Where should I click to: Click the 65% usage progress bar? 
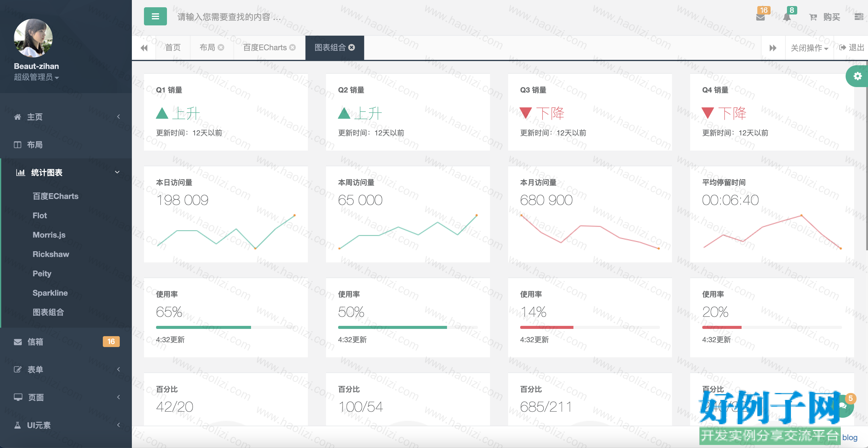[226, 327]
